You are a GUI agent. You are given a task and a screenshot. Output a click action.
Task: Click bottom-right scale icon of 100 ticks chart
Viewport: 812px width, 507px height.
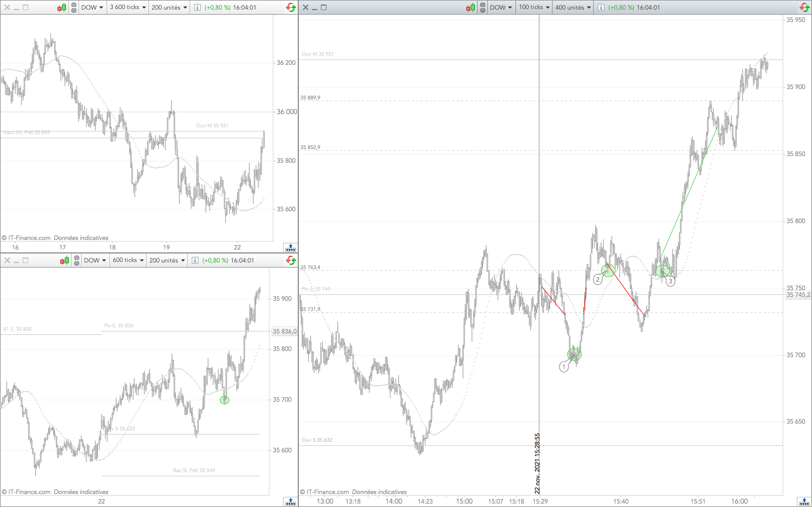click(804, 502)
